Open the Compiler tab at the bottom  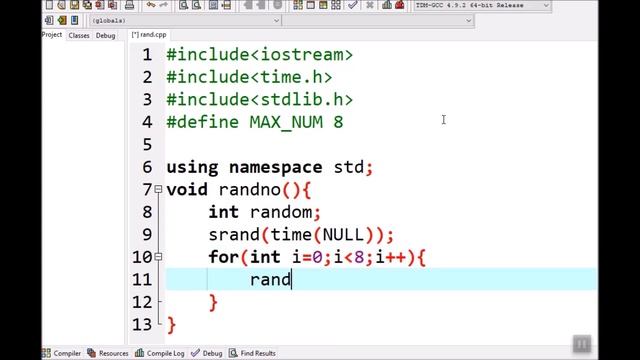coord(62,353)
